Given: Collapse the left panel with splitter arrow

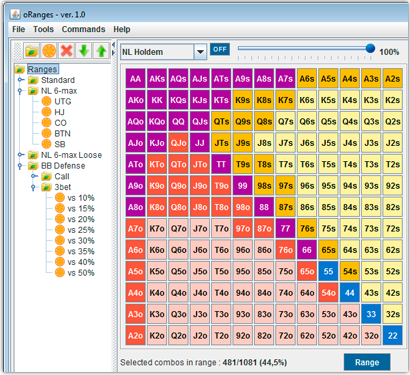Looking at the screenshot, I should click(x=114, y=44).
